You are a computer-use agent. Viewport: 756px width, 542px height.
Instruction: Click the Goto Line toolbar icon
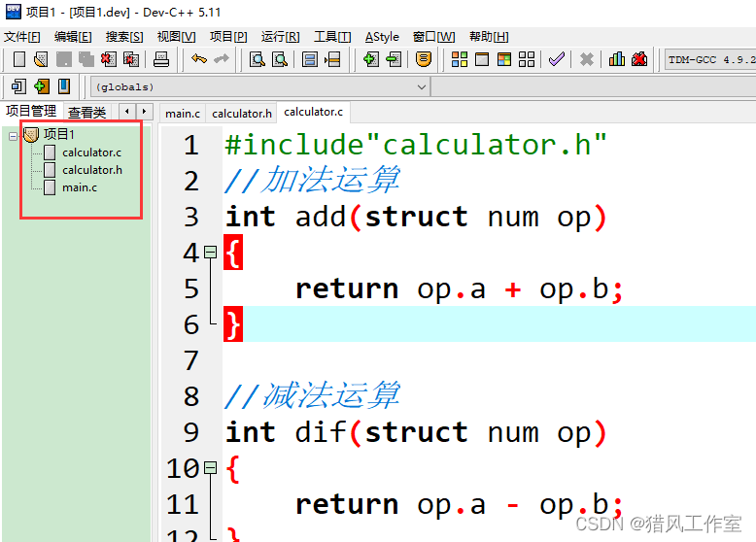(332, 59)
